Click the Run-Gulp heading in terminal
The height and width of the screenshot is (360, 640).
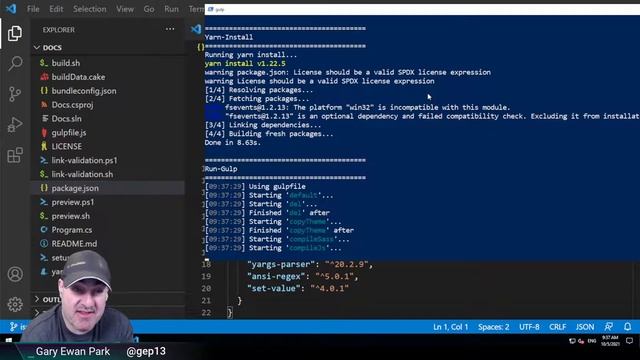click(221, 169)
